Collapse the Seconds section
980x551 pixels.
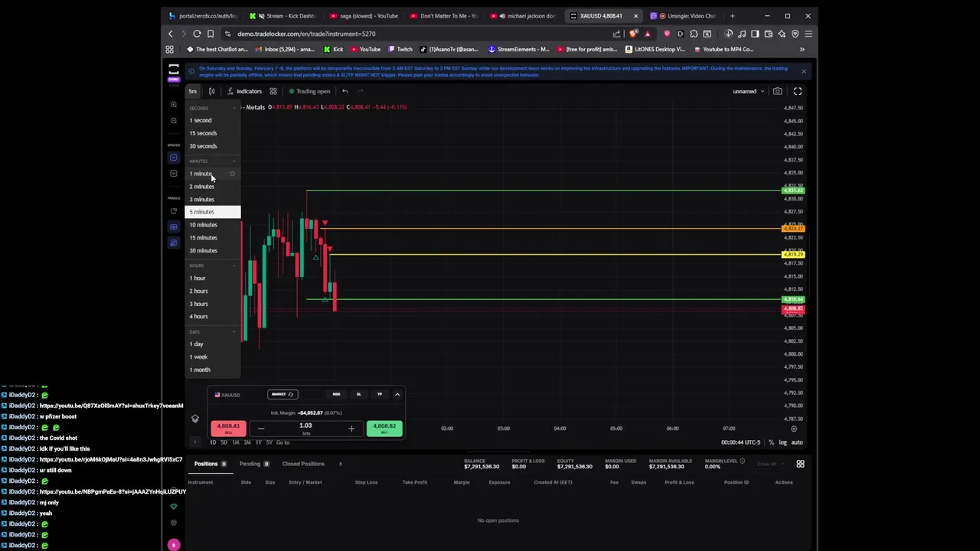click(234, 108)
